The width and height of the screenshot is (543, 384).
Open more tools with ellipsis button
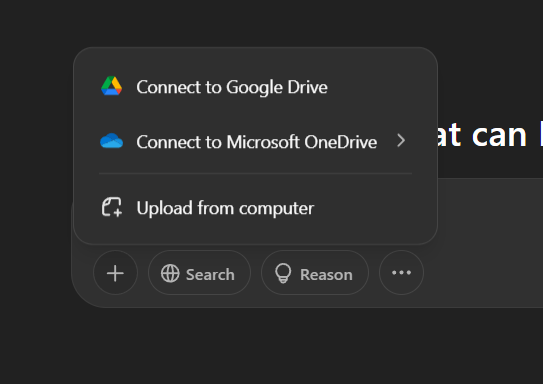401,273
